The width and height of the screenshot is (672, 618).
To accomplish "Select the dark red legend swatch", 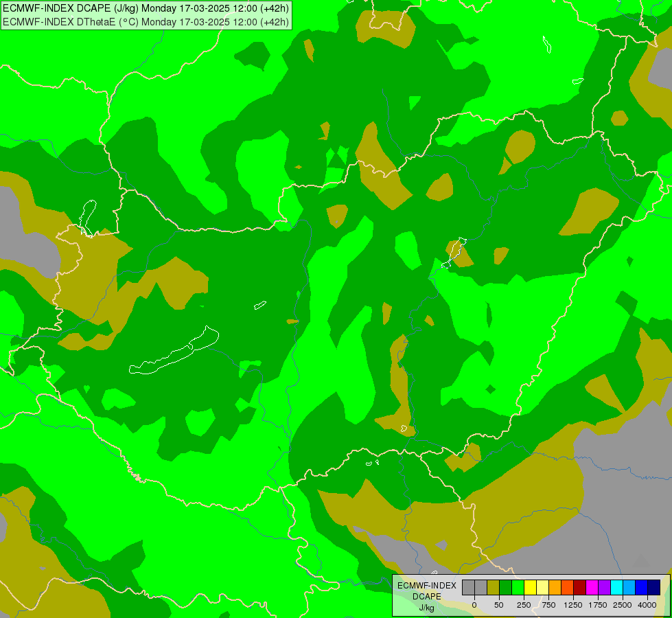I will pyautogui.click(x=580, y=588).
